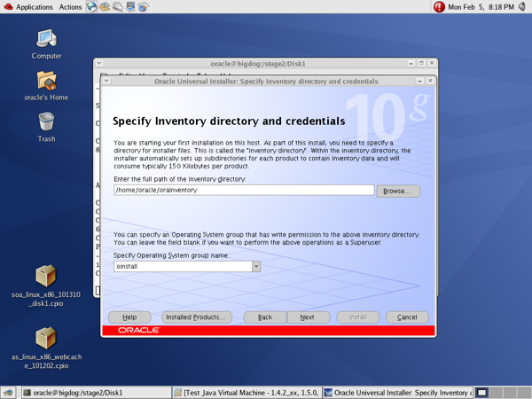Minimize the oracle@bigdog terminal window
532x399 pixels.
click(411, 63)
